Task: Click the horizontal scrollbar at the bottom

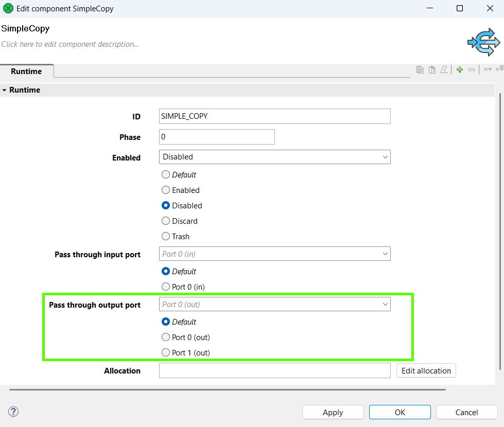Action: pyautogui.click(x=227, y=389)
